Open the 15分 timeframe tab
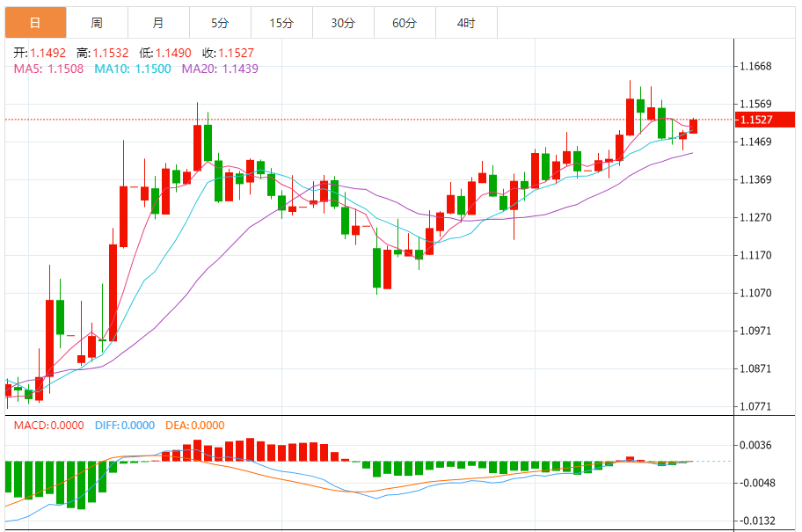 click(x=281, y=23)
